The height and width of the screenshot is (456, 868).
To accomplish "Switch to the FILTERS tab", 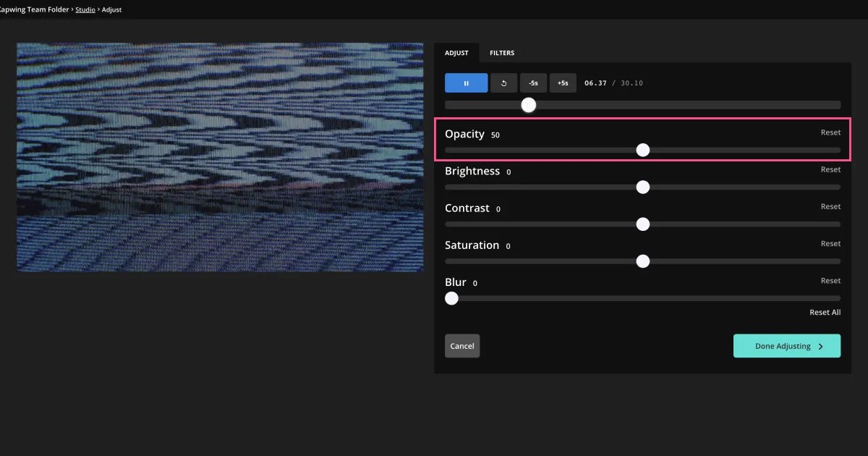I will coord(502,53).
